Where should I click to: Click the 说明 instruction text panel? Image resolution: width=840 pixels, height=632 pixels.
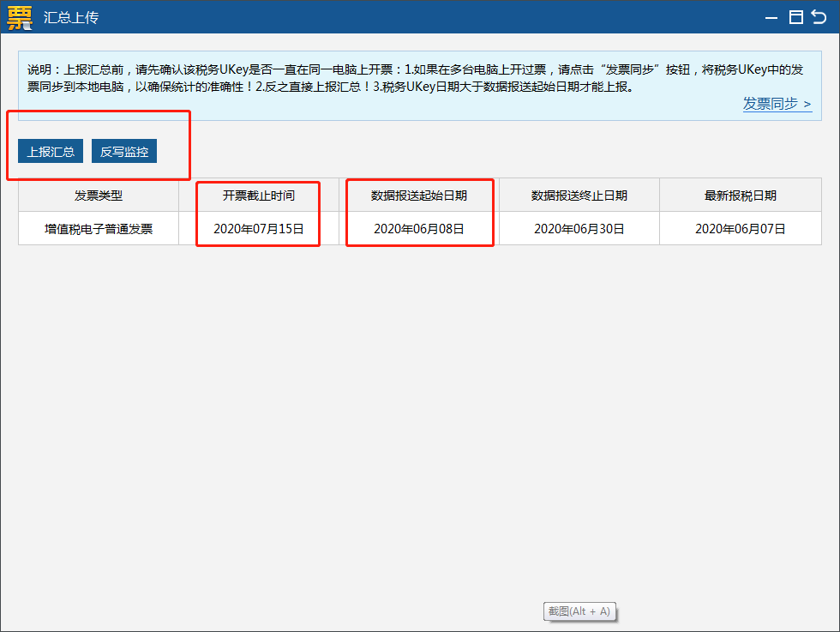tap(419, 86)
